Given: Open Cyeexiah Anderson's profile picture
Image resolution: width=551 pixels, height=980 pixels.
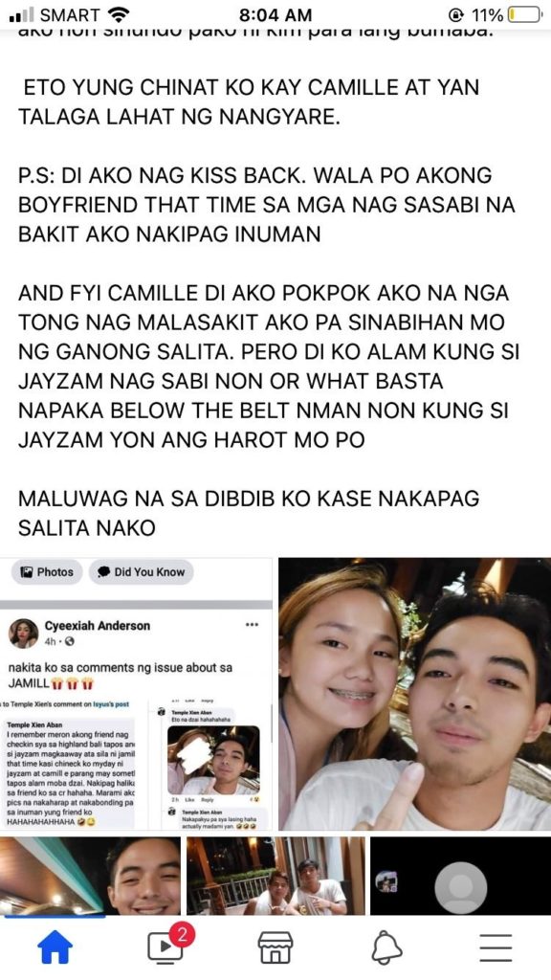Looking at the screenshot, I should [x=24, y=634].
